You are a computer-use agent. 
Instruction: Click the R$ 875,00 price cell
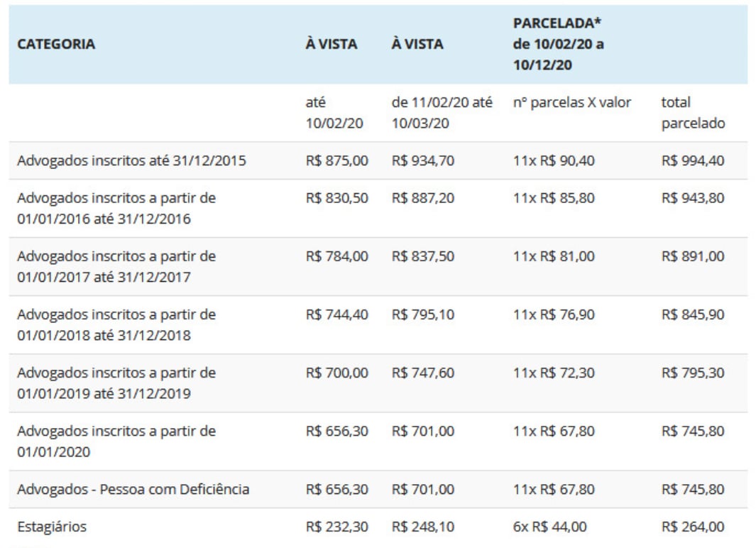[x=336, y=160]
